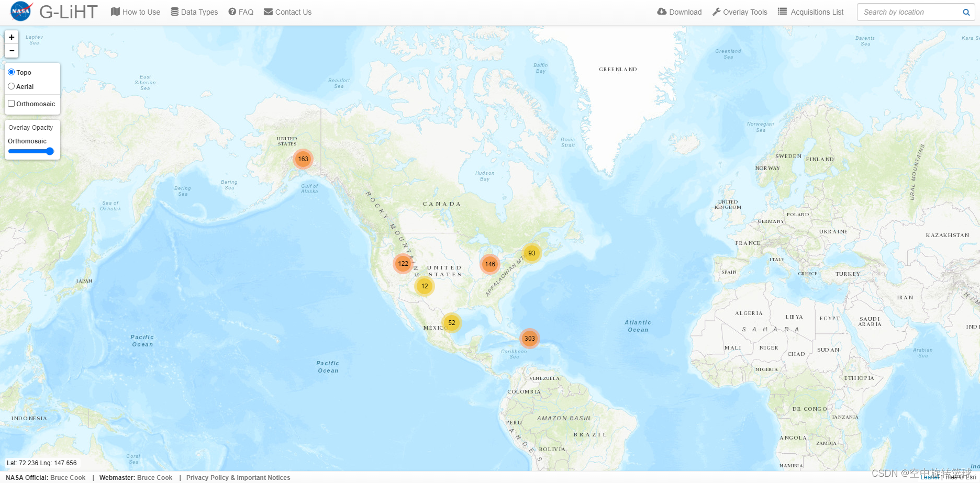Screen dimensions: 980x483
Task: Open the western US cluster marker 122
Action: point(403,264)
